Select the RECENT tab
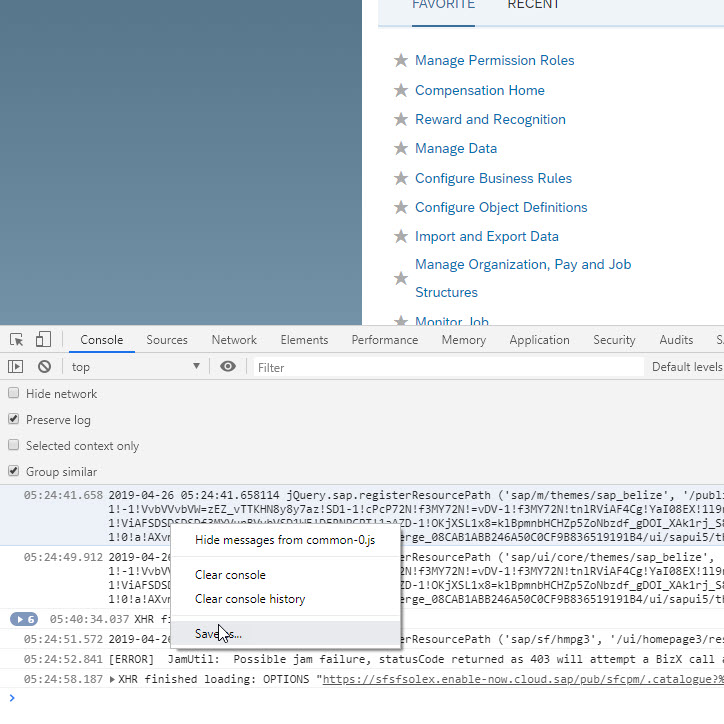 click(x=533, y=6)
